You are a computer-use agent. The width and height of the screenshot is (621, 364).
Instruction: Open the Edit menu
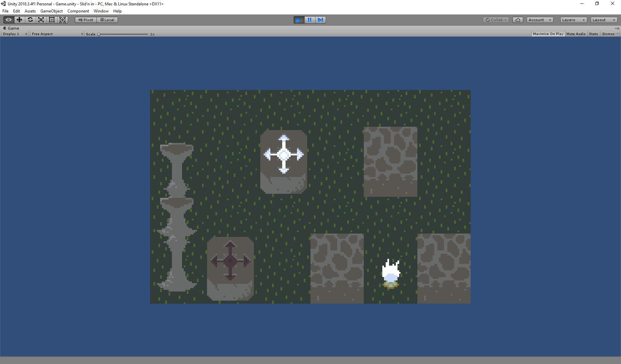tap(16, 11)
